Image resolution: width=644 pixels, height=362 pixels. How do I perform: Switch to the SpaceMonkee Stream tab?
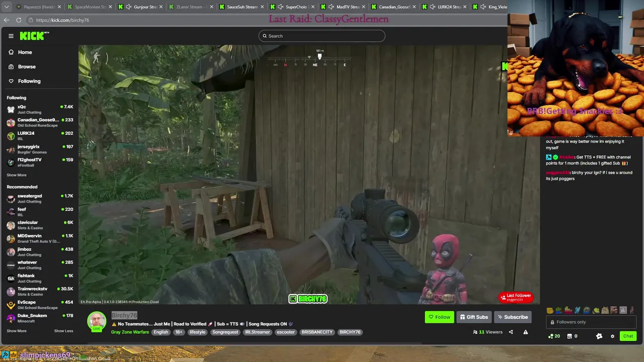point(90,7)
